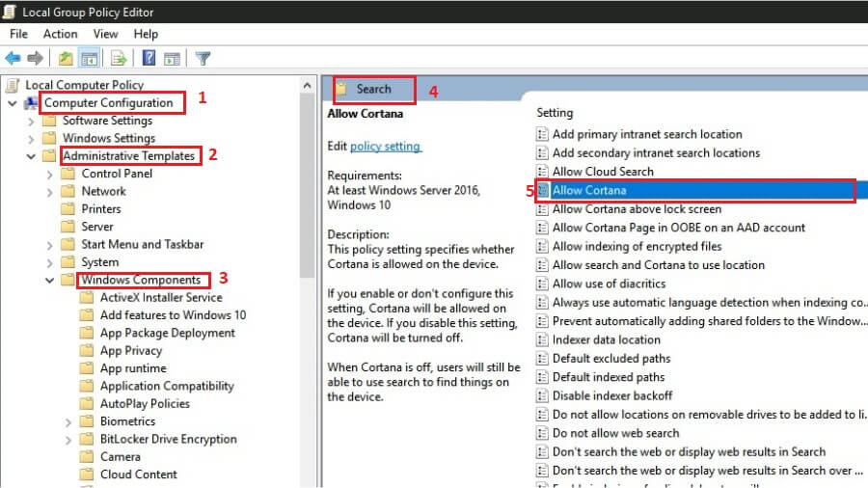Viewport: 868px width, 488px height.
Task: Select Allow indexing of encrypted files
Action: 637,246
